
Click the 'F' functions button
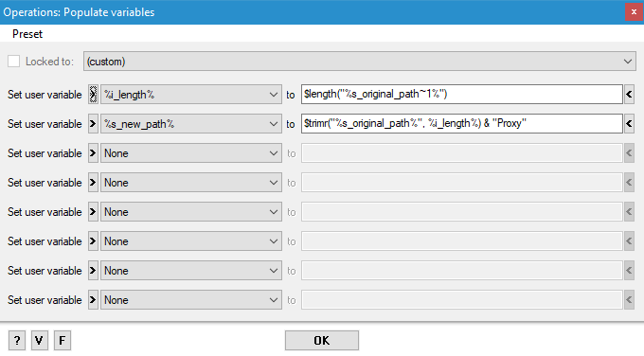click(x=62, y=341)
